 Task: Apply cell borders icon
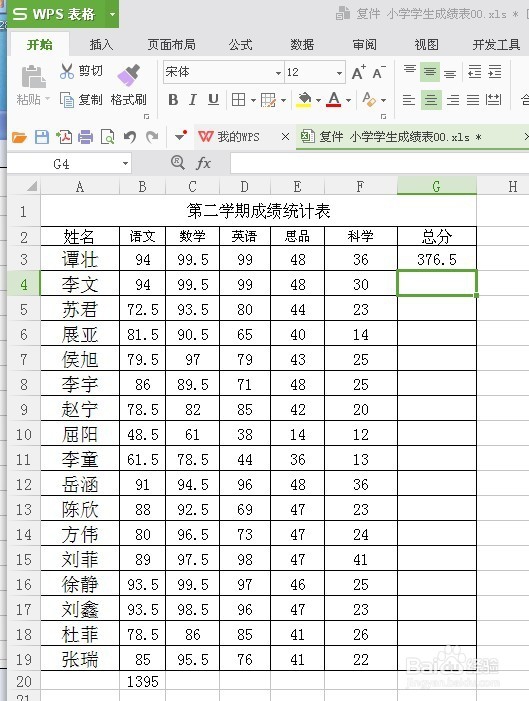[238, 100]
